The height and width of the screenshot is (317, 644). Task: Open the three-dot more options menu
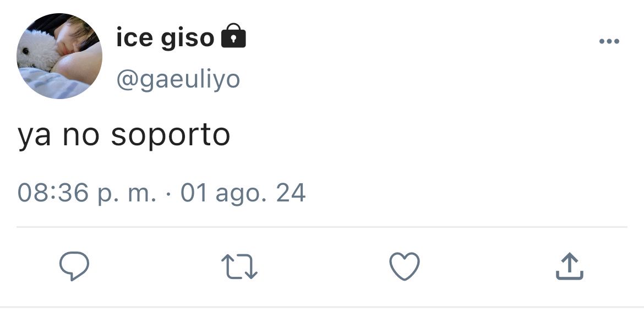pyautogui.click(x=609, y=41)
